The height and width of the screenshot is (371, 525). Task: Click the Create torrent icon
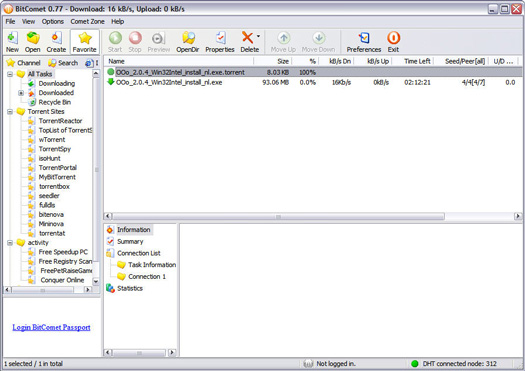(x=56, y=42)
